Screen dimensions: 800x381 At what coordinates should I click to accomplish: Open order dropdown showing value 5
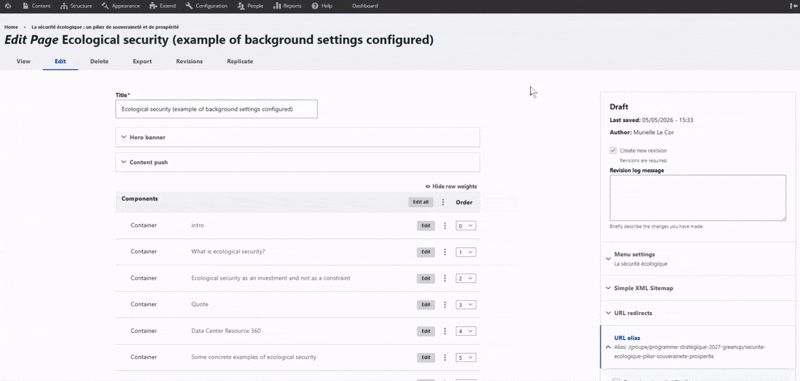coord(466,358)
